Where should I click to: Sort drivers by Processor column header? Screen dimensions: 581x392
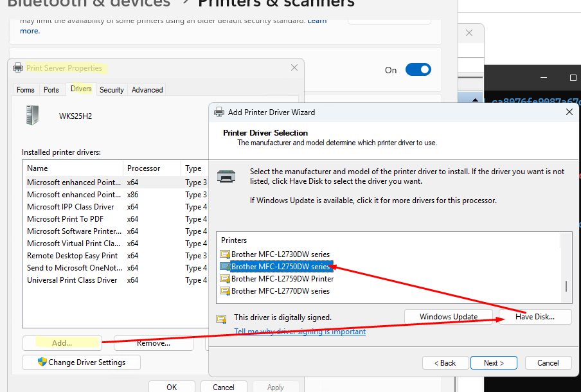coord(151,168)
